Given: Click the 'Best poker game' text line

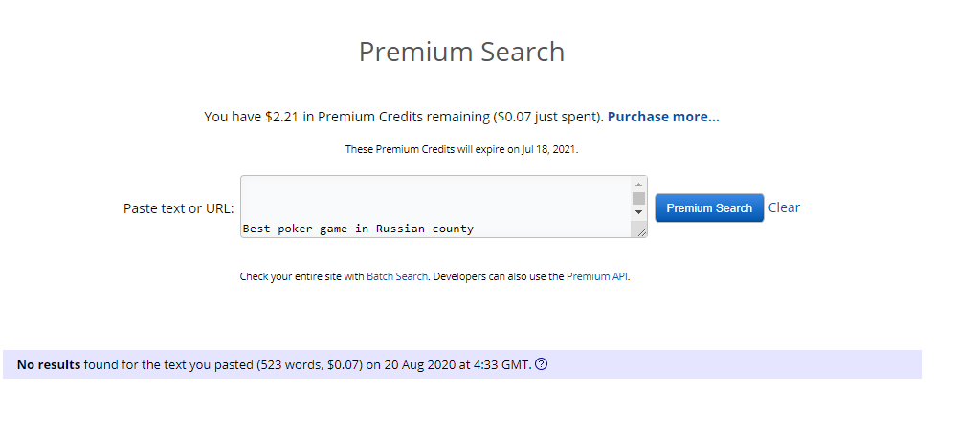Looking at the screenshot, I should coord(358,229).
